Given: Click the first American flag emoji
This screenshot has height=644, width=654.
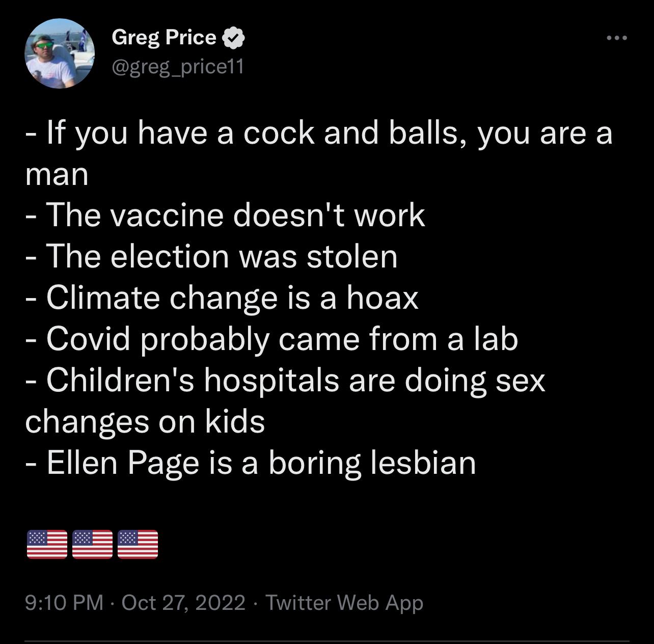Looking at the screenshot, I should point(46,544).
